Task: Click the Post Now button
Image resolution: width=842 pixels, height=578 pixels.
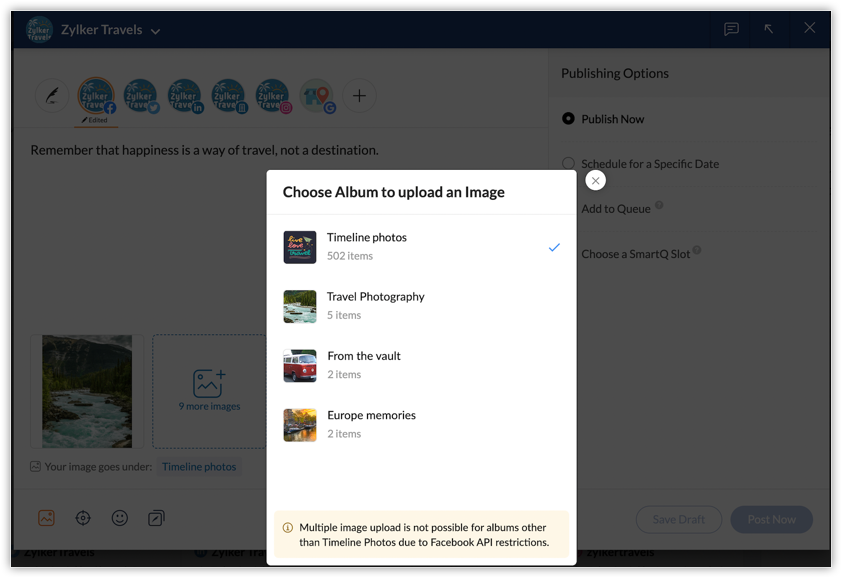Action: point(772,519)
